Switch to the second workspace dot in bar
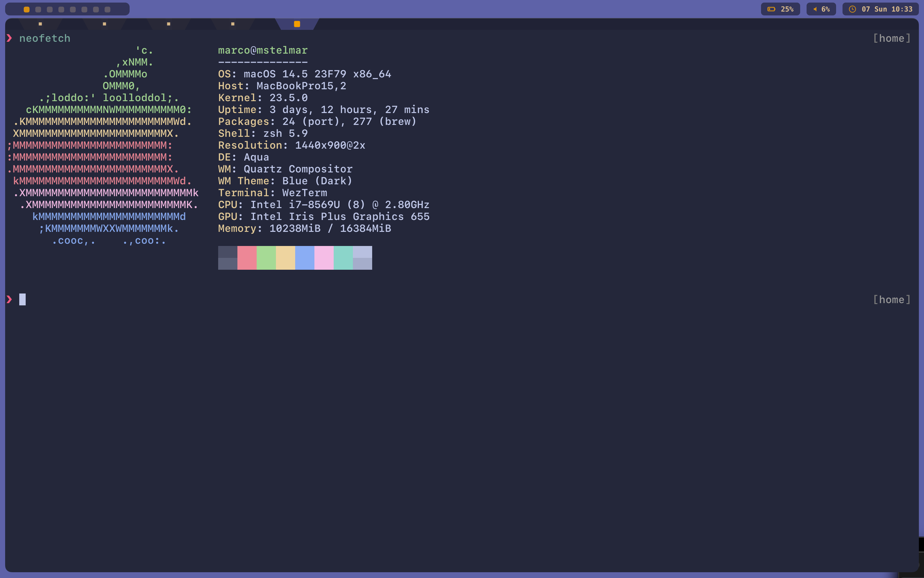The image size is (924, 578). [38, 10]
